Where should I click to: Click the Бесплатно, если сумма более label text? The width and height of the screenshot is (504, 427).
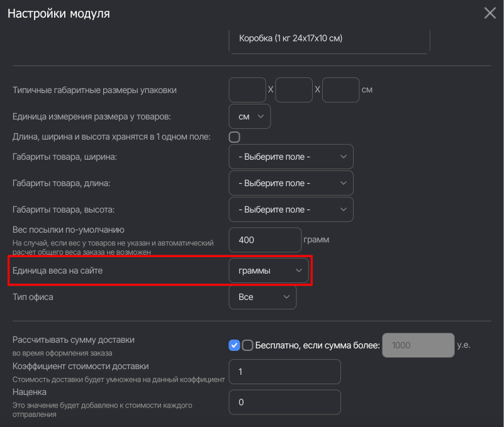tap(317, 345)
